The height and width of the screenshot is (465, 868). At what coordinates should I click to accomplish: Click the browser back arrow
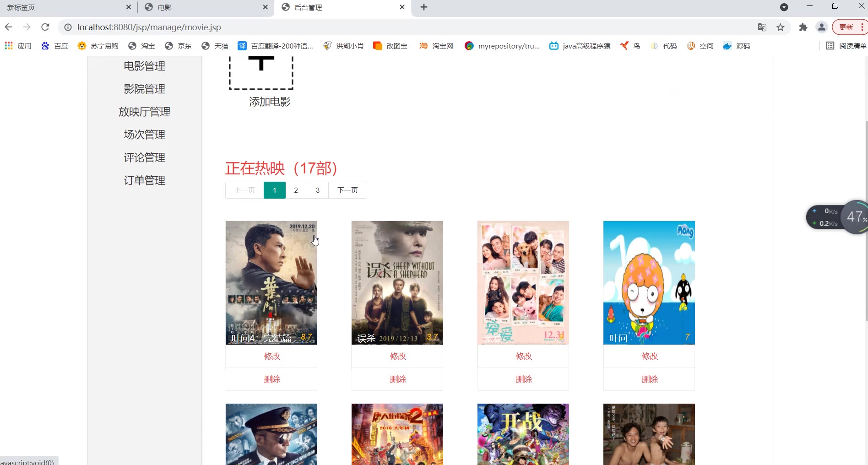coord(8,27)
